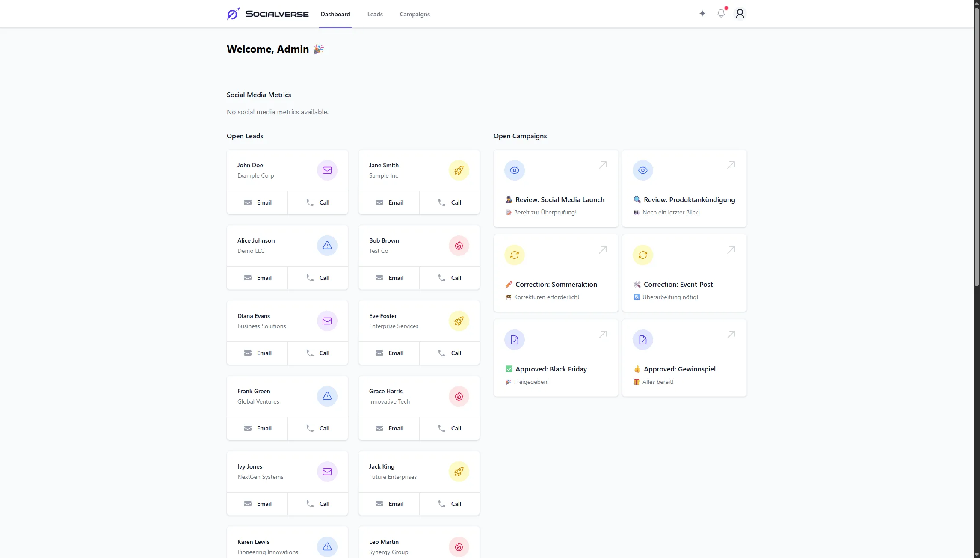Screen dimensions: 980x558
Task: Open Review: Produktankündigung via its arrow
Action: pos(731,166)
